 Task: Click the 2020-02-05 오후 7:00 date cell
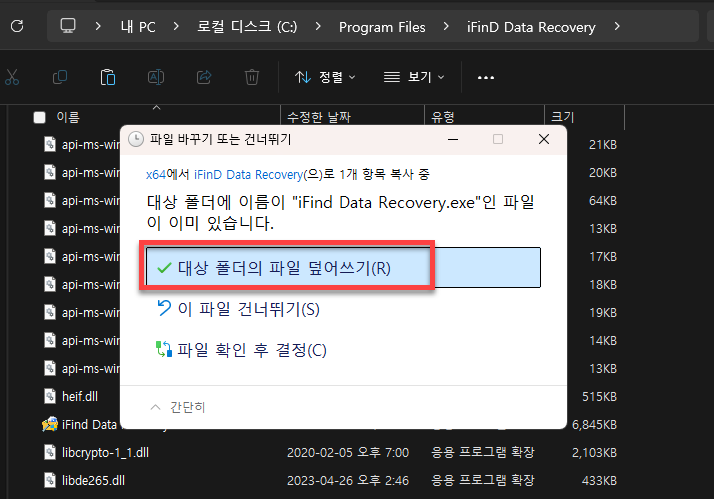coord(348,453)
